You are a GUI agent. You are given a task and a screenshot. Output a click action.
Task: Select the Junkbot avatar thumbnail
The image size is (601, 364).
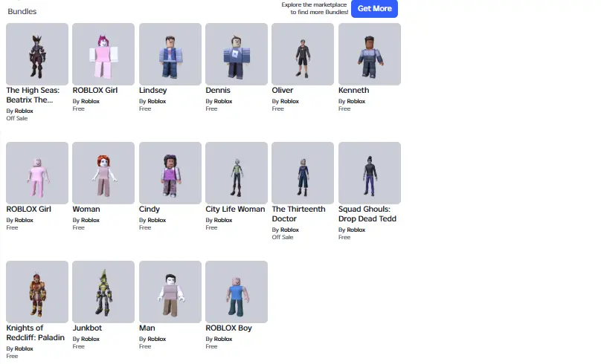(103, 292)
